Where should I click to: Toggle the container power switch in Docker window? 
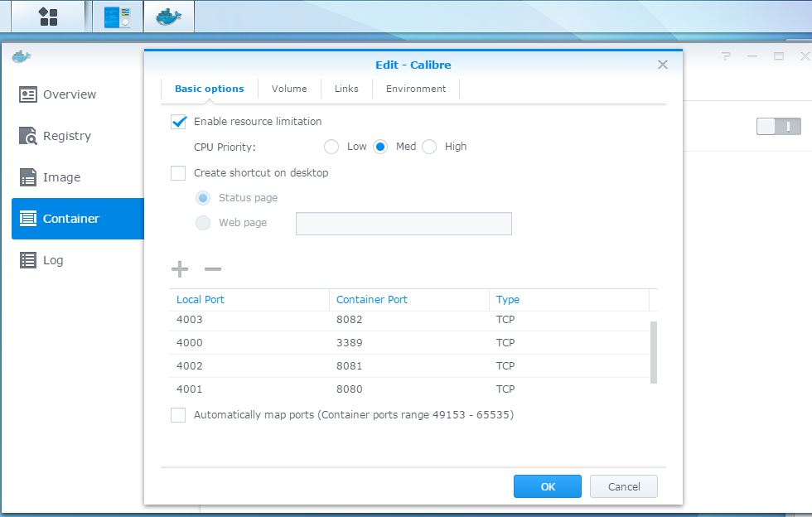click(778, 127)
